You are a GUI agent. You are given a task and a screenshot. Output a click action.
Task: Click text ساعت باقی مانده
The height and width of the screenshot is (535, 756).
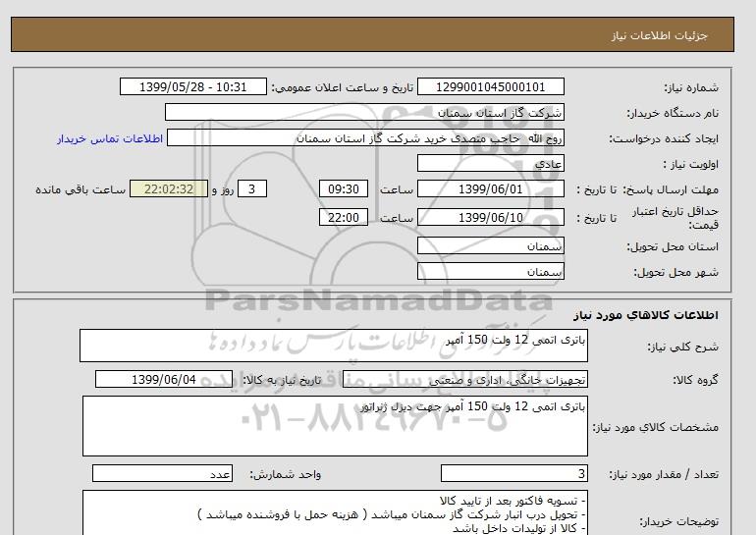click(x=81, y=189)
